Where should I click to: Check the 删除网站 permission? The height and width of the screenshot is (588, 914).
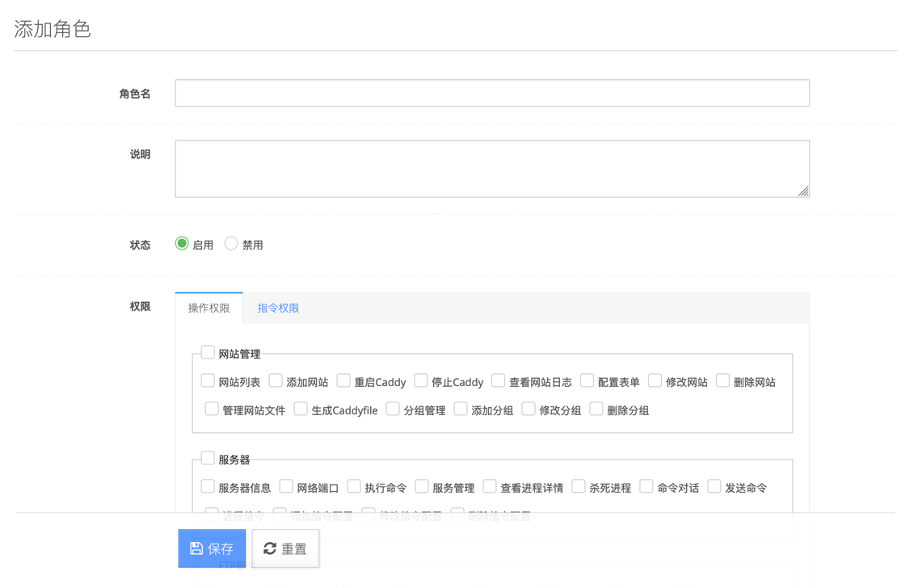click(x=722, y=380)
